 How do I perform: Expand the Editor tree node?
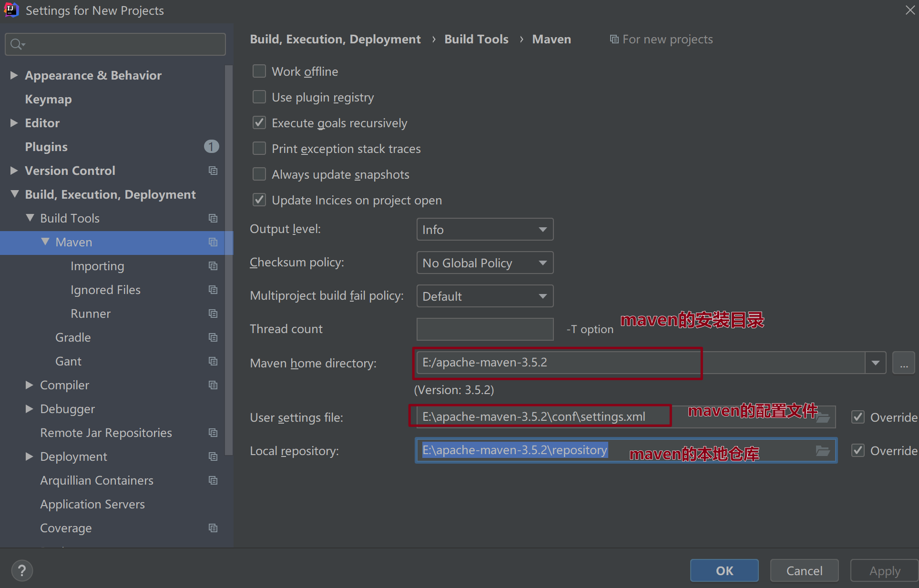pos(14,123)
